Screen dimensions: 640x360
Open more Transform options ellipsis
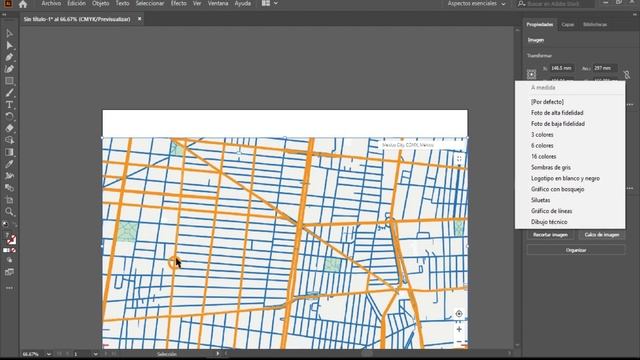click(x=630, y=104)
